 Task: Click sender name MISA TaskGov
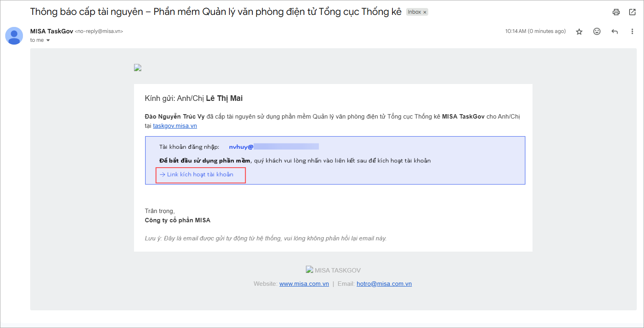(x=52, y=31)
